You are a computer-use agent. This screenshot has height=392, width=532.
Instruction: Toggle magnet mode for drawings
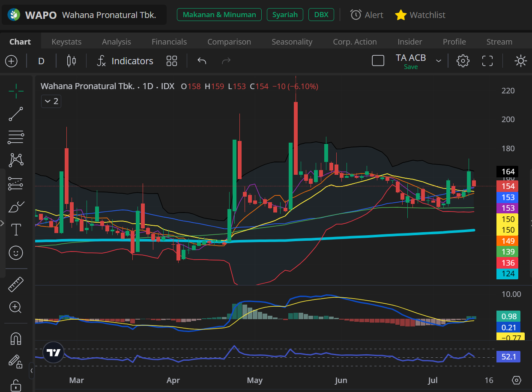click(16, 338)
